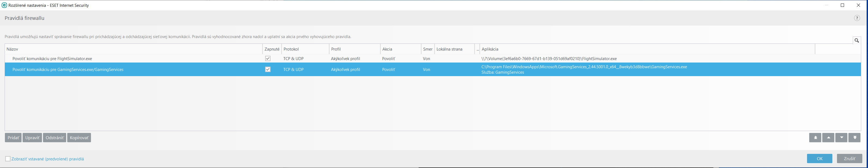Move selected rule up one position
Screen dimensions: 868x168
click(828, 138)
